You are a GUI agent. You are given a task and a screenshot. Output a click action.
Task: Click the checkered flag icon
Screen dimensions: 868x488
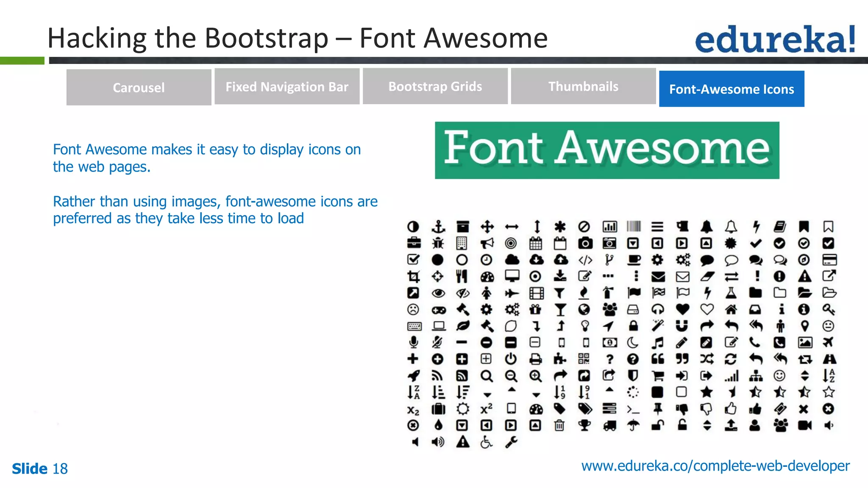658,293
